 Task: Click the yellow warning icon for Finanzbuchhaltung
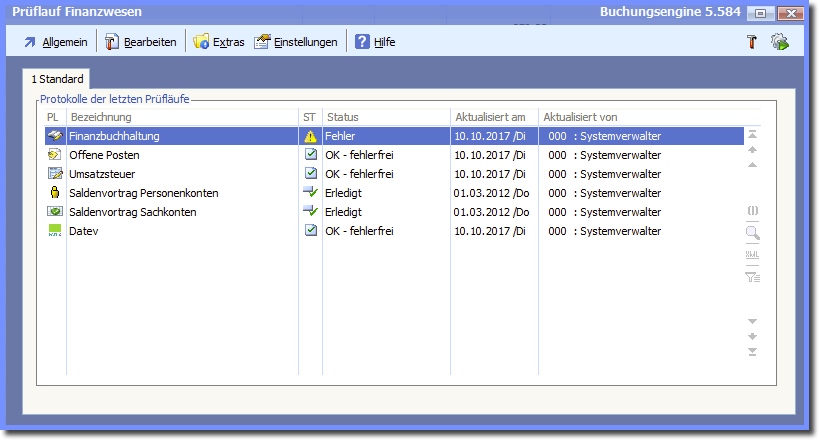pos(310,136)
